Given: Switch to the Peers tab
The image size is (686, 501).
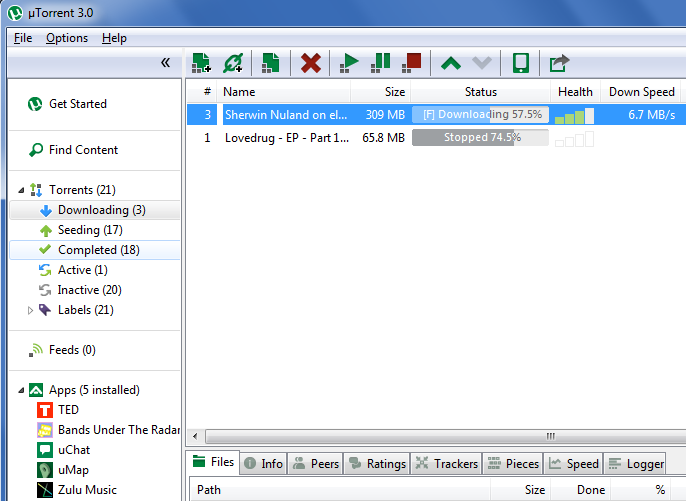Looking at the screenshot, I should [315, 463].
